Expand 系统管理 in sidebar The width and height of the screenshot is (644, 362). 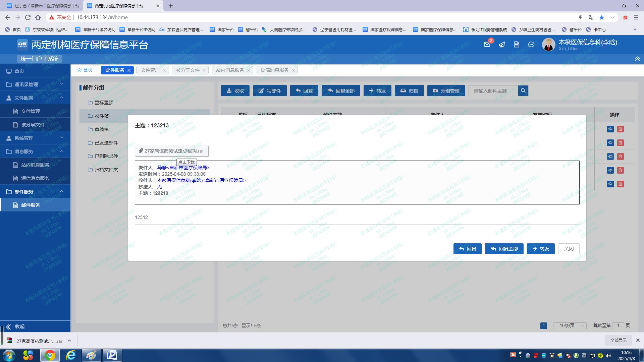point(35,138)
